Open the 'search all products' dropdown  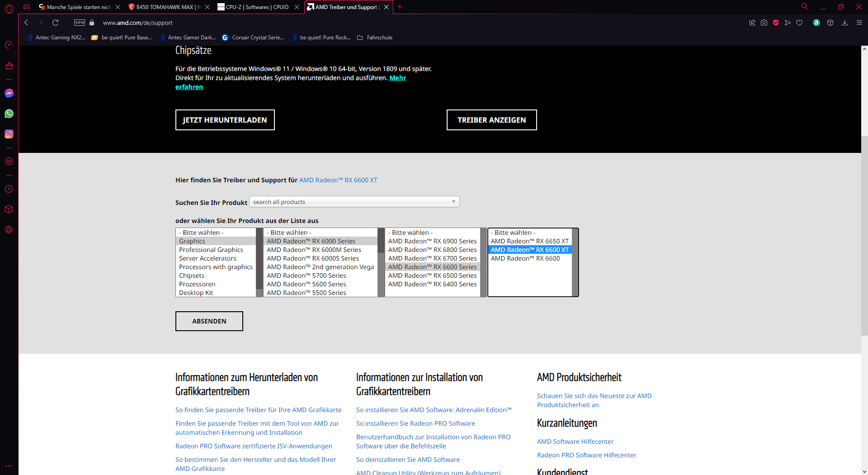click(x=354, y=202)
